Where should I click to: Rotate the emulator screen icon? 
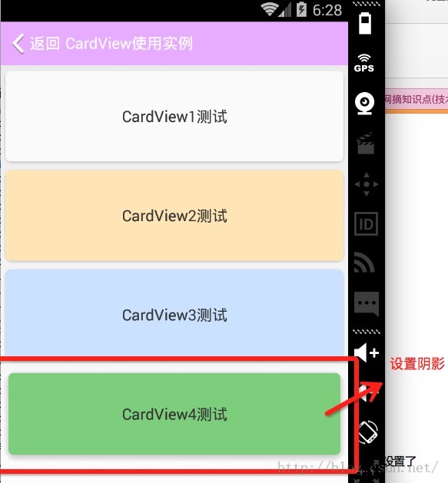point(368,432)
